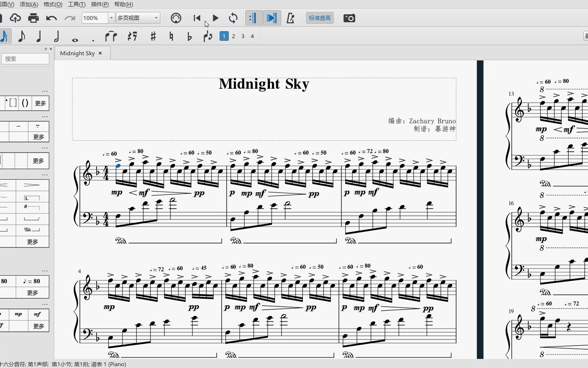Open the 帮助(H) menu
The image size is (588, 368).
[x=123, y=4]
